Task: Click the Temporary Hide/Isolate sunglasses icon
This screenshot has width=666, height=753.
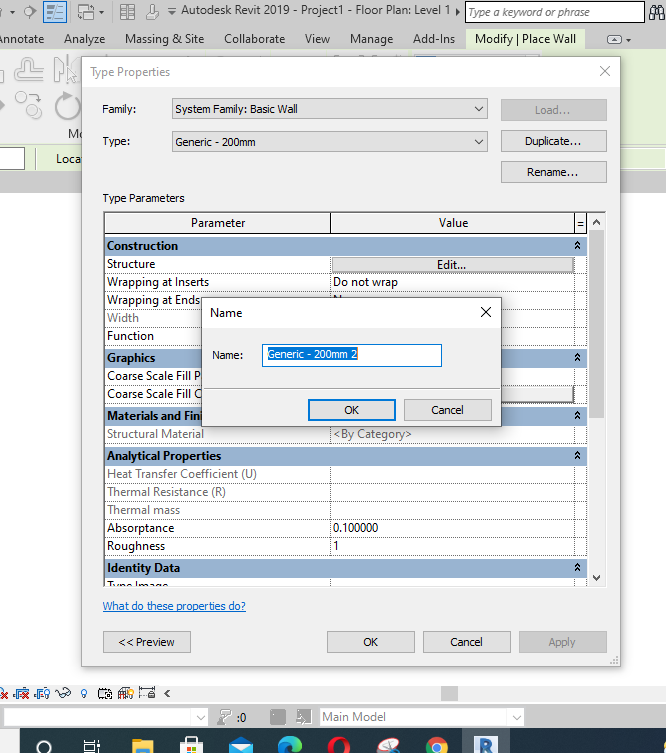Action: (x=63, y=693)
